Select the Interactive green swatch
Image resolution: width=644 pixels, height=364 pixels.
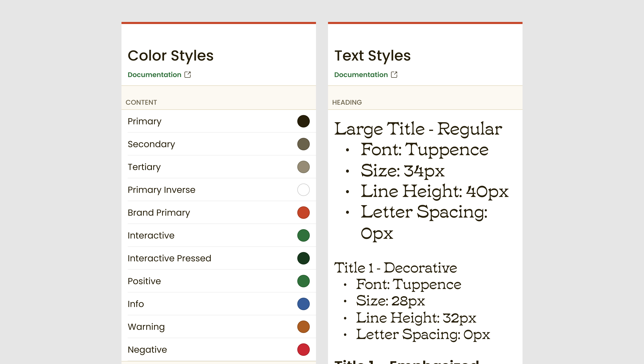click(303, 235)
